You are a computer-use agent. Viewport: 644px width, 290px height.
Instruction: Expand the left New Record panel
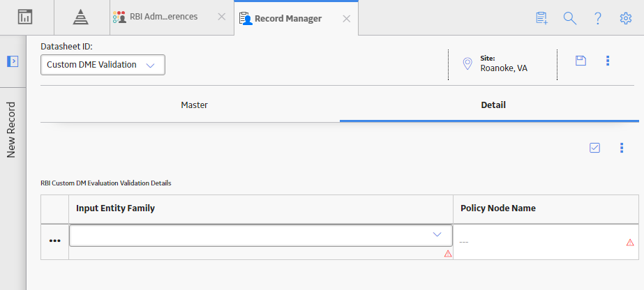13,61
